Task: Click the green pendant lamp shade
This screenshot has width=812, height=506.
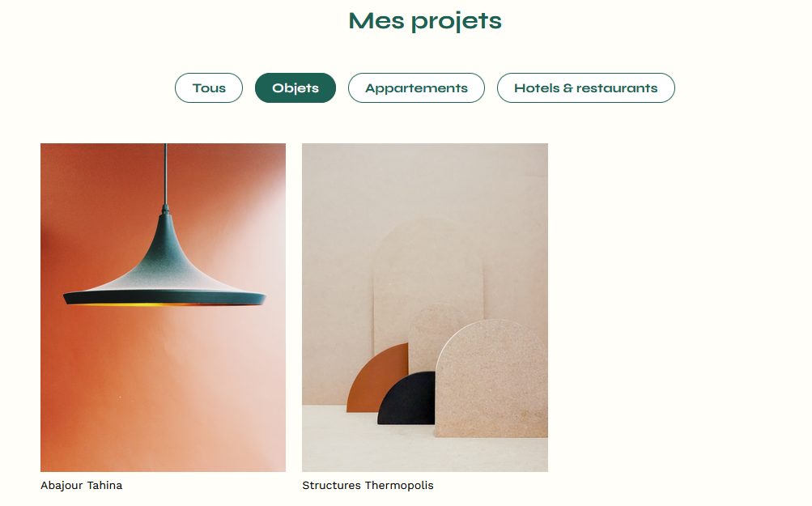Action: tap(164, 270)
